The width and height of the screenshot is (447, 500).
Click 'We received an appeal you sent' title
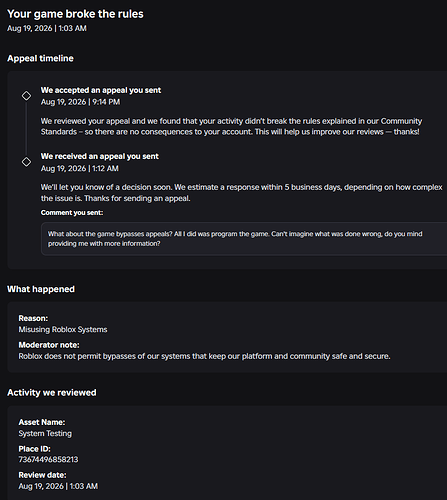coord(100,156)
